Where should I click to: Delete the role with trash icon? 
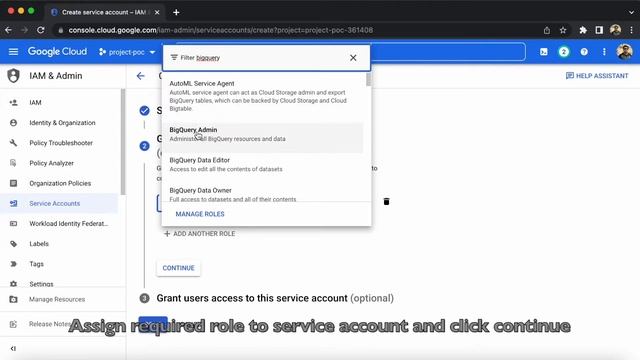[386, 202]
